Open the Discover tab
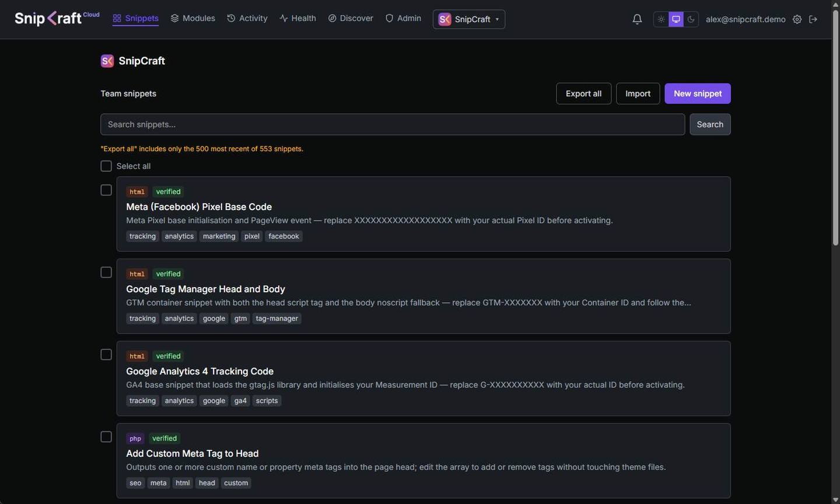840x504 pixels. pyautogui.click(x=351, y=19)
